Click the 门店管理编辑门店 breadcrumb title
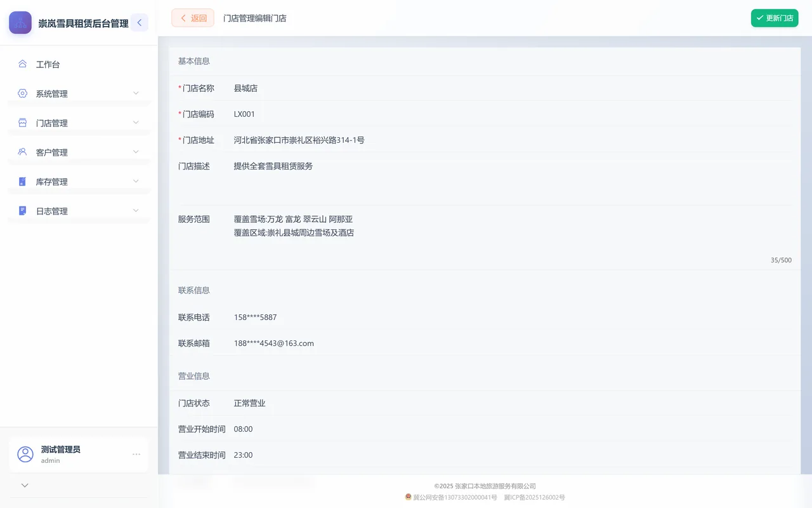 click(255, 18)
